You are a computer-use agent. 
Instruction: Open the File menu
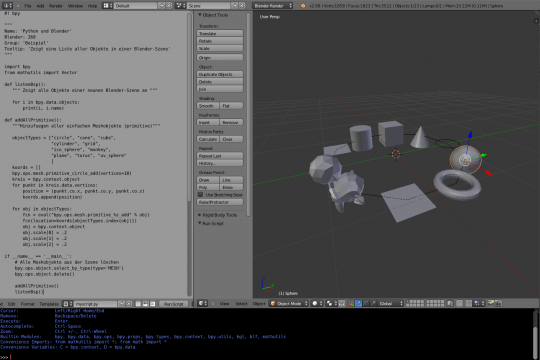click(x=28, y=6)
